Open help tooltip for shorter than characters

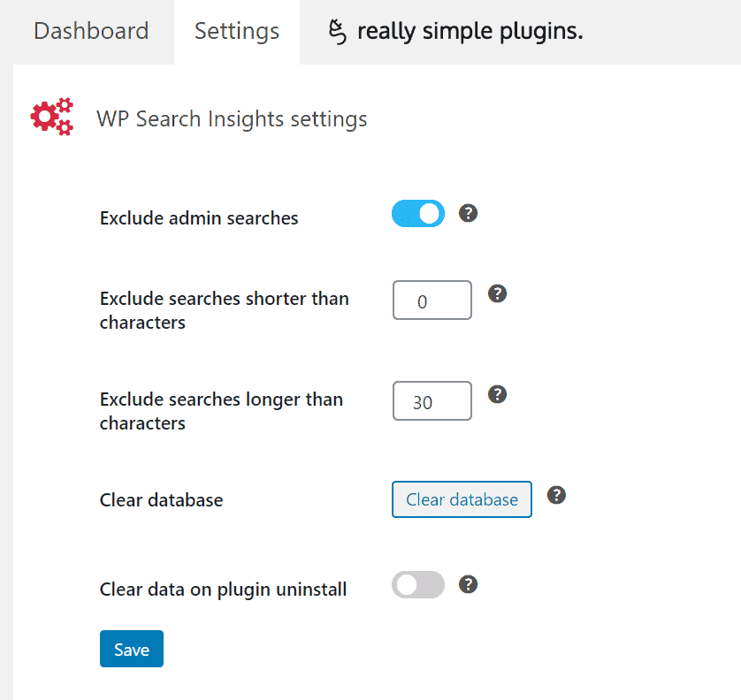[x=497, y=293]
